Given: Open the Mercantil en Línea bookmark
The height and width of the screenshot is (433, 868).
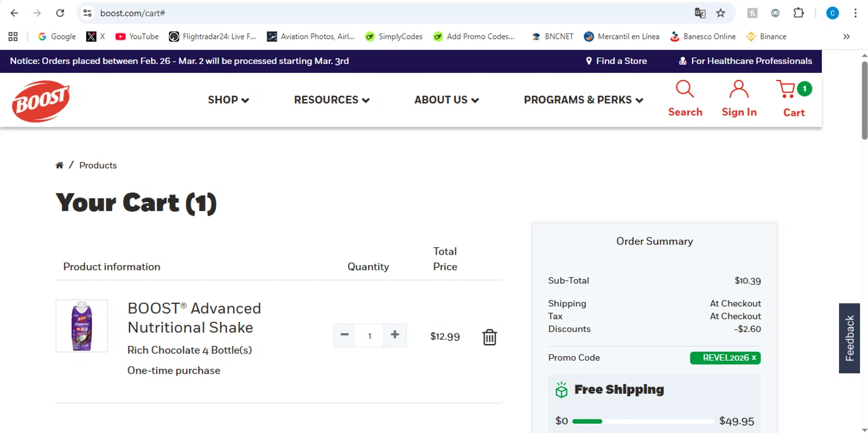Looking at the screenshot, I should pos(621,36).
